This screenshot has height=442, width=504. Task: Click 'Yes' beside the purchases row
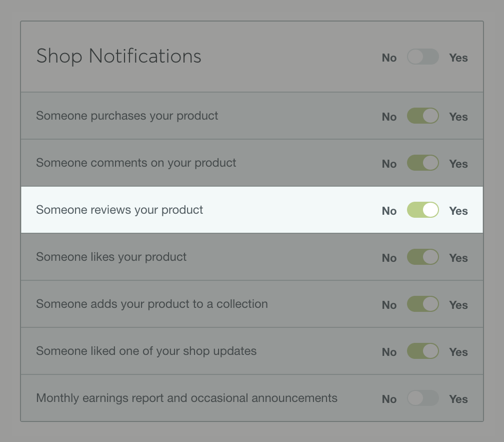458,116
